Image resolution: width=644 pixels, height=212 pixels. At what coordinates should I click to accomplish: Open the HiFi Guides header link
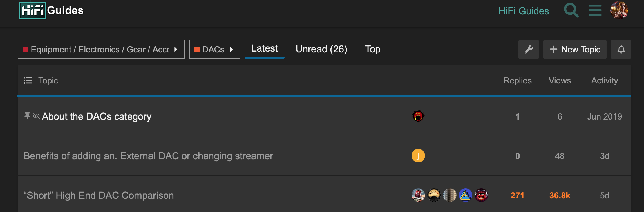(524, 11)
